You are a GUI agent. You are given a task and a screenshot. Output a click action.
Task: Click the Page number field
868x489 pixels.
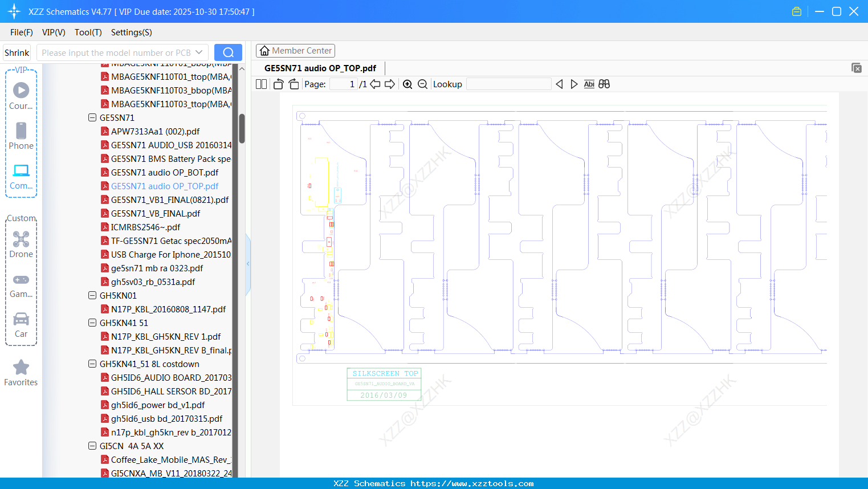click(x=344, y=84)
